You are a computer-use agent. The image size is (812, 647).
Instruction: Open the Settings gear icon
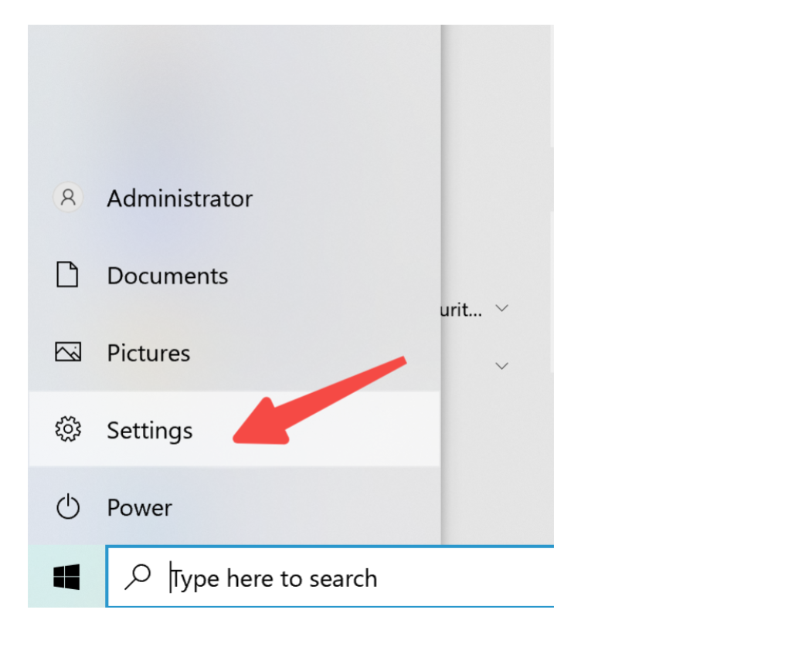tap(68, 429)
